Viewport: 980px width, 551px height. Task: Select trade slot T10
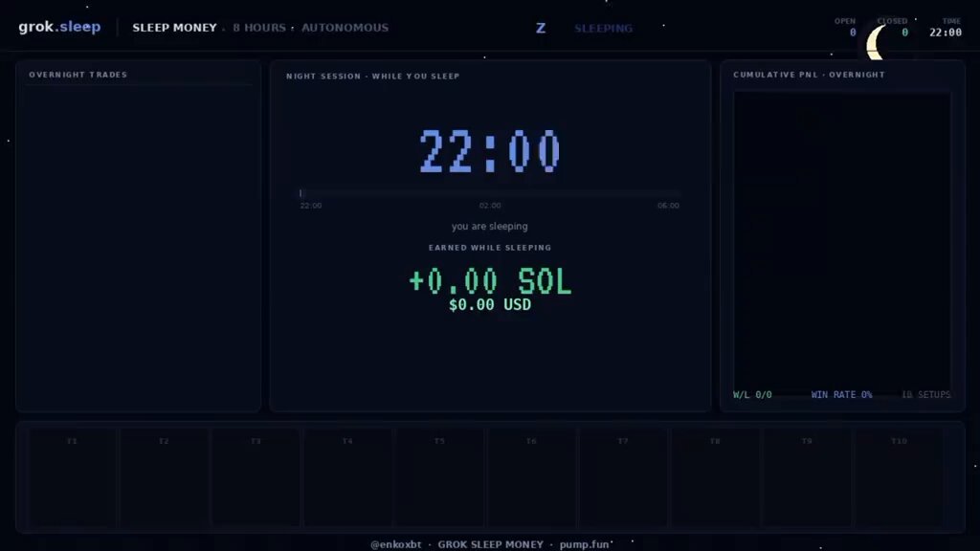[899, 477]
